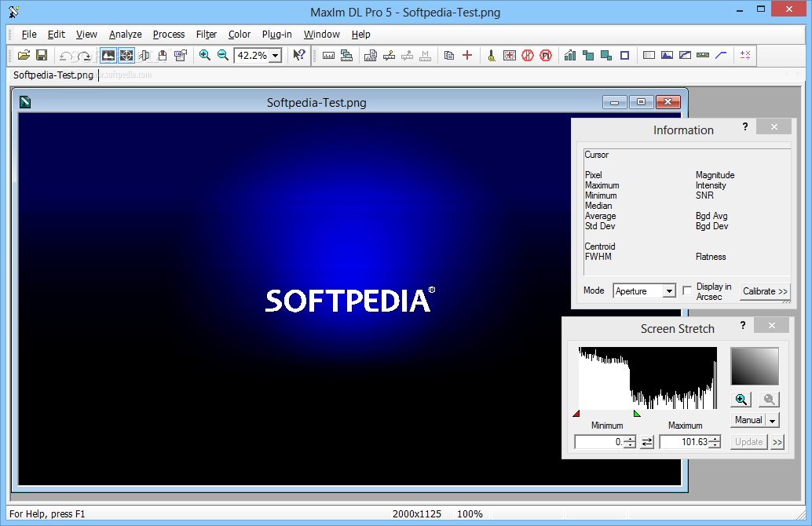The height and width of the screenshot is (526, 812).
Task: Click the image window icon beside title
Action: [x=25, y=102]
